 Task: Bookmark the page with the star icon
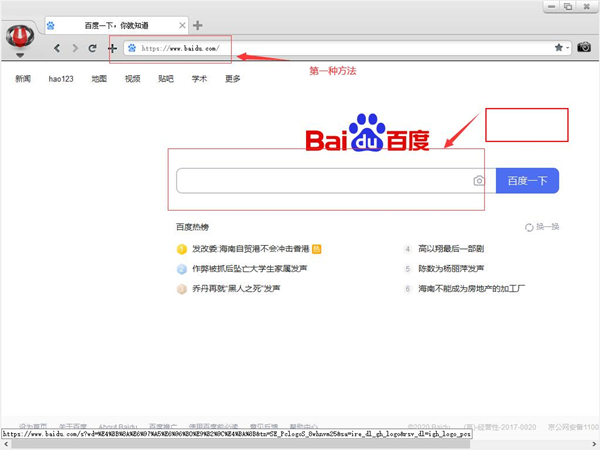[559, 47]
